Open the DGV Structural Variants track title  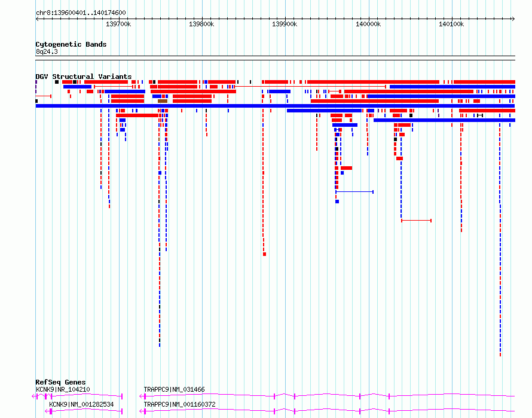[84, 77]
